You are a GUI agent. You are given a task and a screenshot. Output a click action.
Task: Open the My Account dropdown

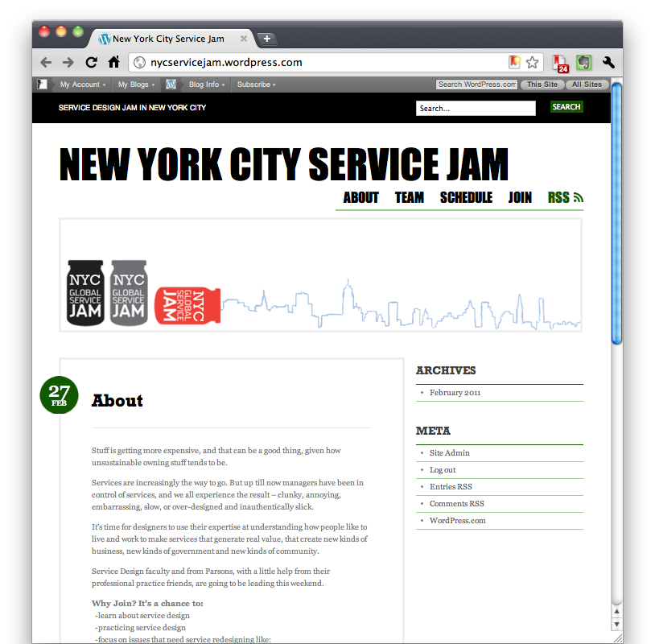[80, 84]
